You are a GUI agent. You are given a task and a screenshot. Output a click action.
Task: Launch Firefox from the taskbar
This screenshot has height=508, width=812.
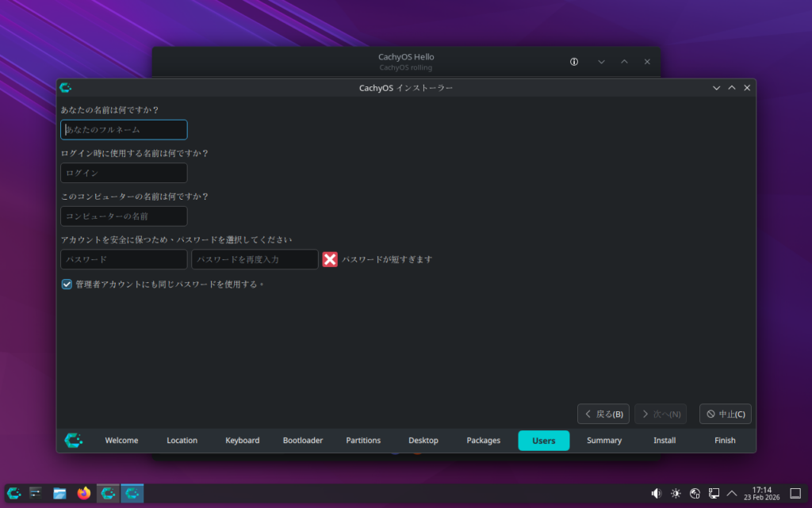(x=84, y=493)
